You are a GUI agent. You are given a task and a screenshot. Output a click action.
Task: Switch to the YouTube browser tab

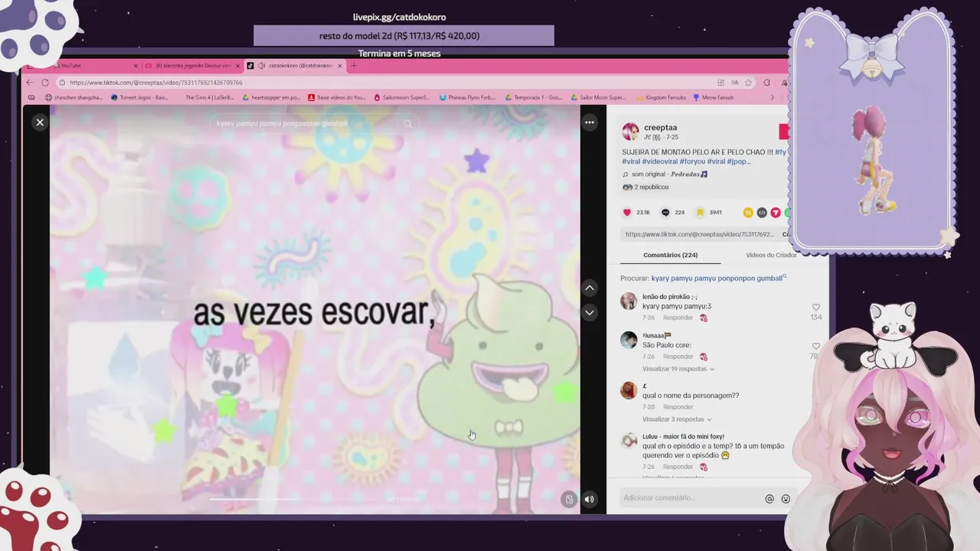pos(92,66)
